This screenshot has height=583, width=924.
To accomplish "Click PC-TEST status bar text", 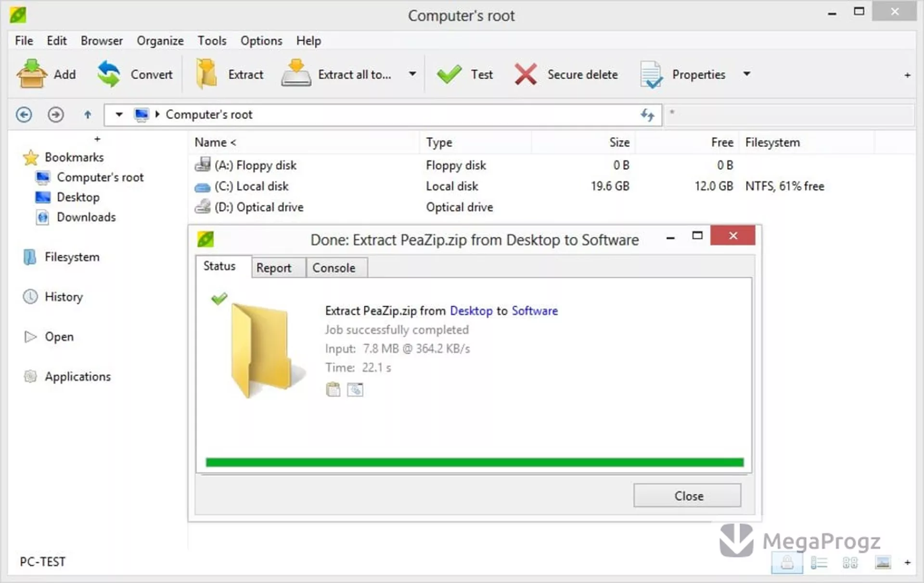I will [42, 562].
